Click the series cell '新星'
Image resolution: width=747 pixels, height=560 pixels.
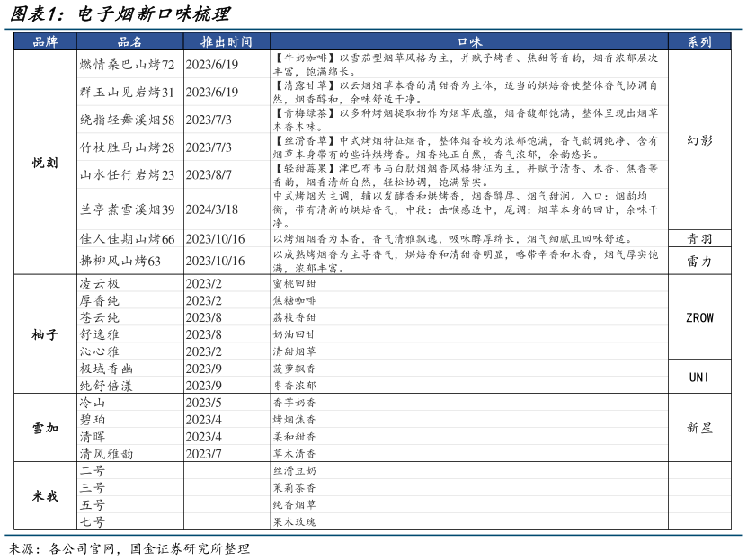[699, 428]
